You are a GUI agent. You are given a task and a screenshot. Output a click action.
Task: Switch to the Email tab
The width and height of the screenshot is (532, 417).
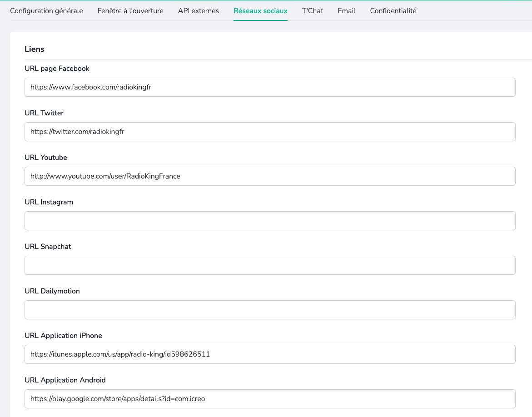pyautogui.click(x=346, y=10)
